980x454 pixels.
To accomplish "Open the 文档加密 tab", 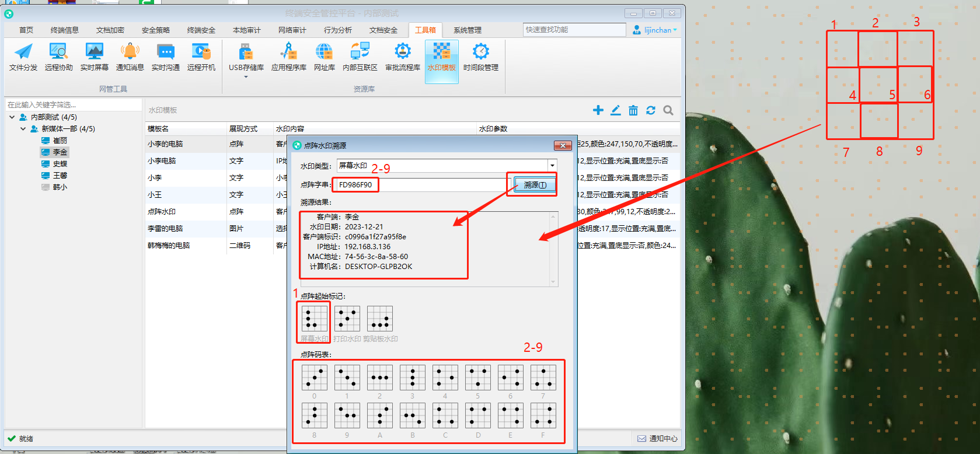I will [110, 30].
